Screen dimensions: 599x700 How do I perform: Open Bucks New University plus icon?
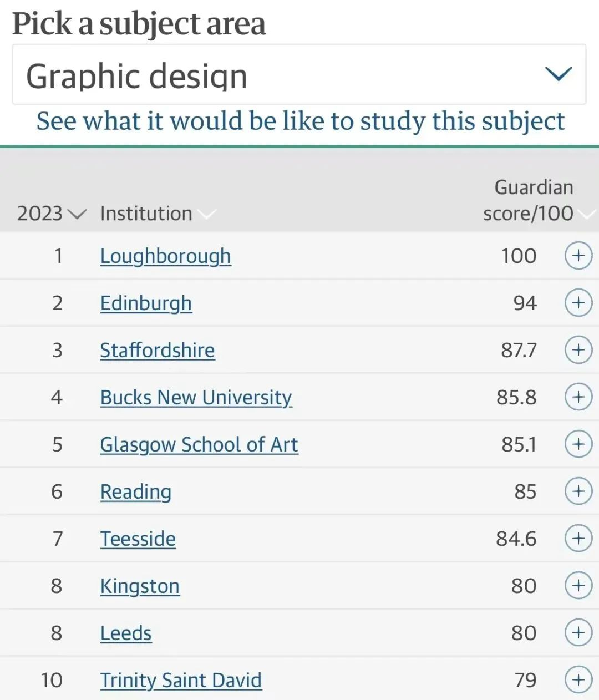(x=578, y=397)
